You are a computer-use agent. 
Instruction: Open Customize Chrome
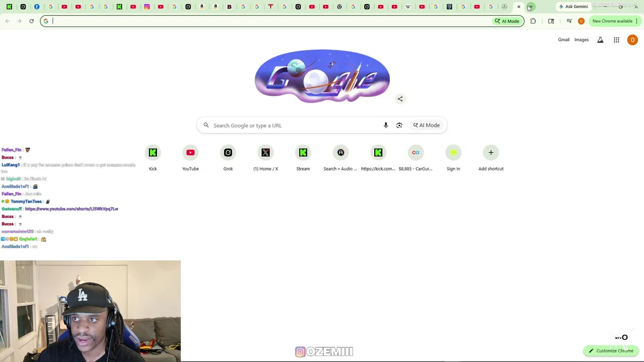coord(611,350)
